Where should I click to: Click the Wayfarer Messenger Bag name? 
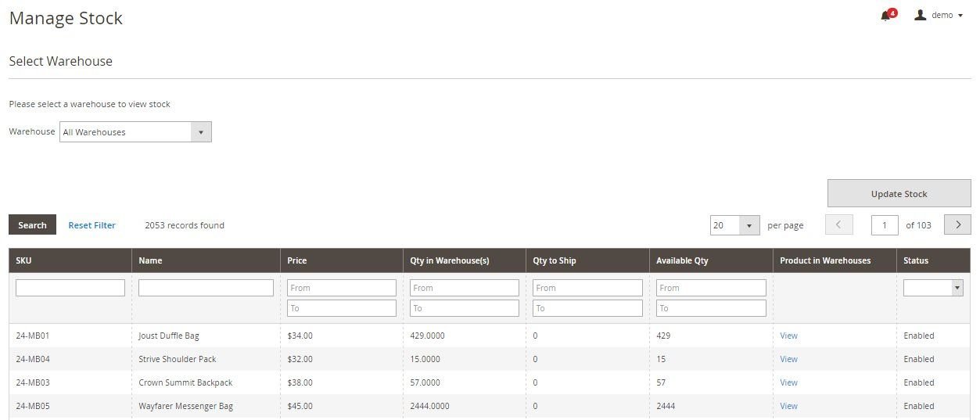[186, 406]
